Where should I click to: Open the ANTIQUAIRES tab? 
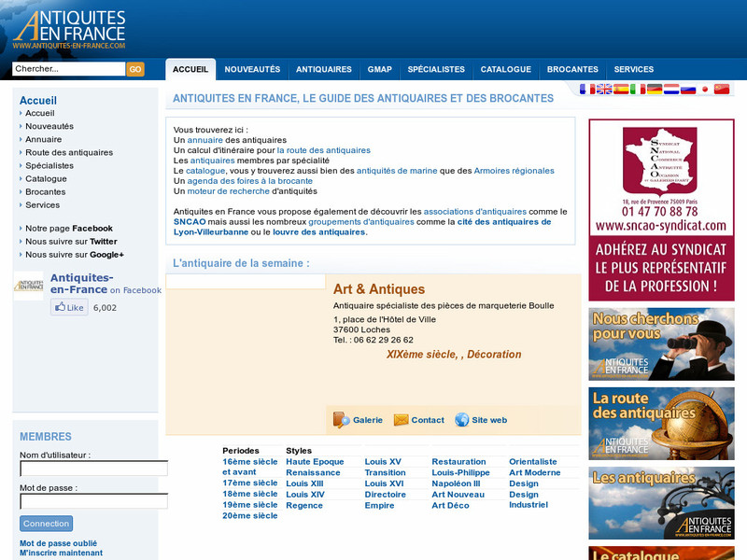tap(324, 69)
